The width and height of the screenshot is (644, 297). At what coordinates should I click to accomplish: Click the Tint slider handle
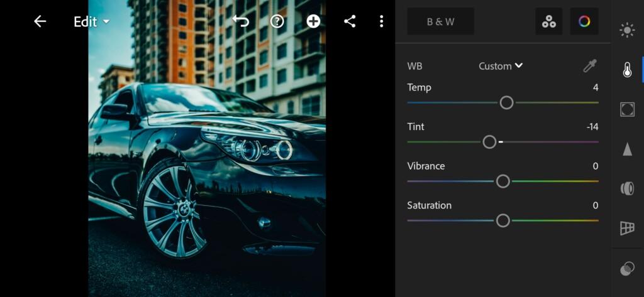pyautogui.click(x=489, y=142)
